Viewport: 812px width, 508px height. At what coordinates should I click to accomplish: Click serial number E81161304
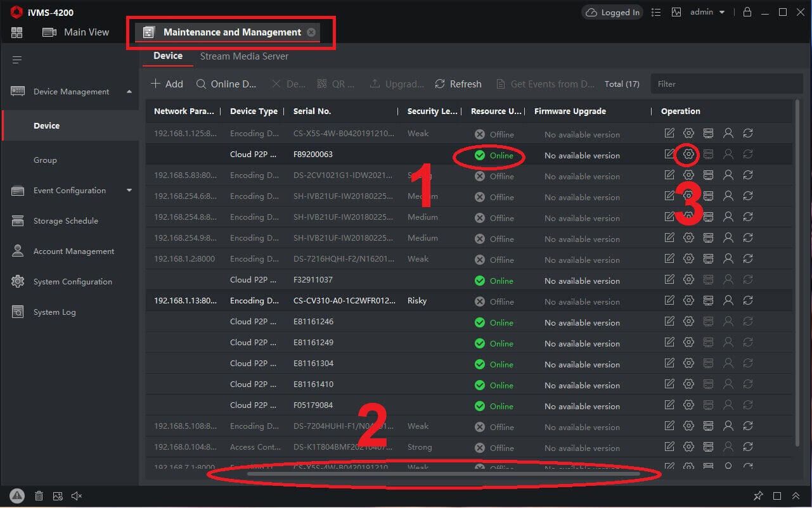(x=313, y=363)
